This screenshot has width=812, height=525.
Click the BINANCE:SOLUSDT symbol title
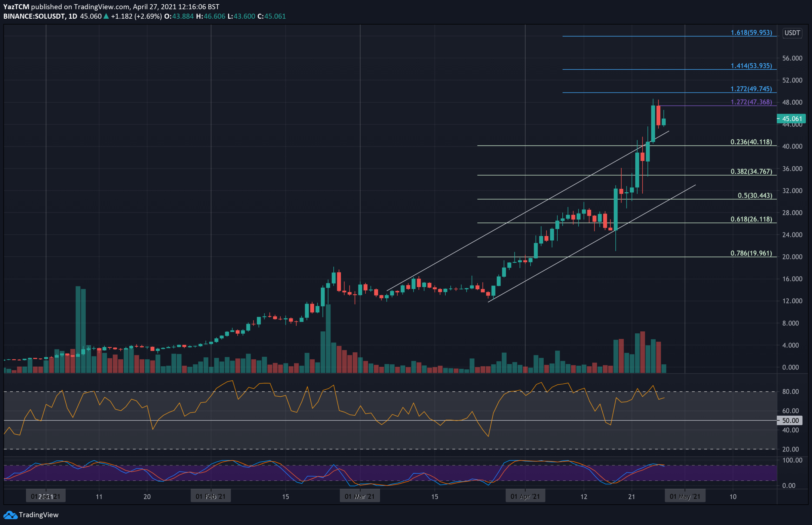35,16
